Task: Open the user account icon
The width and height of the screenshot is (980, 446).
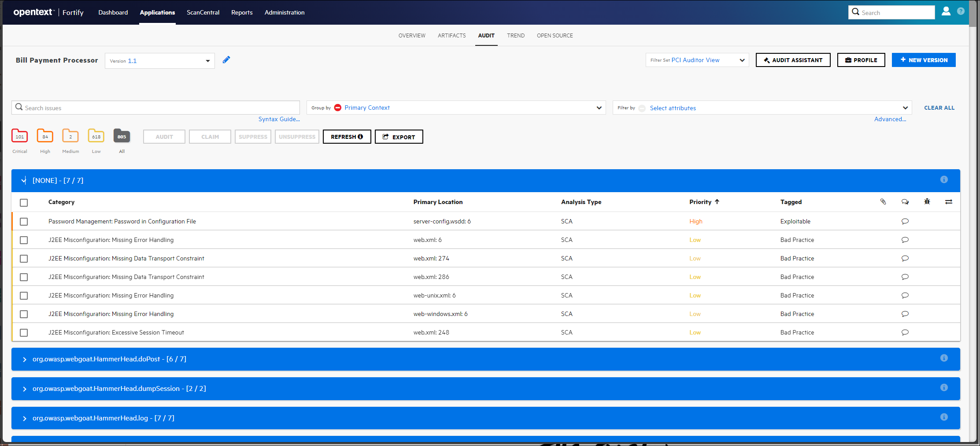Action: click(x=946, y=11)
